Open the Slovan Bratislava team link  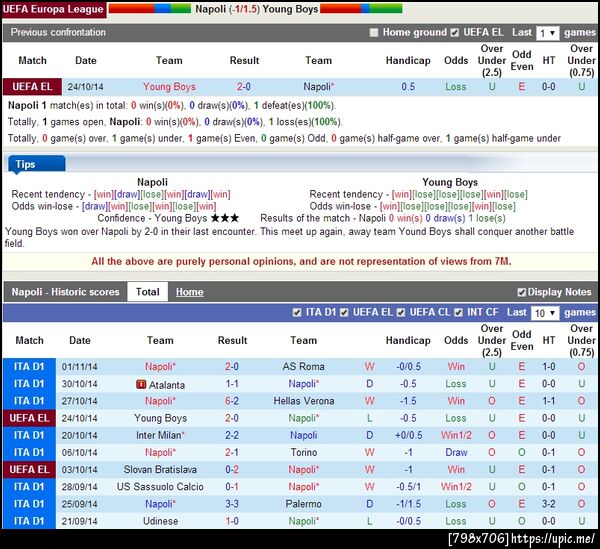[160, 470]
